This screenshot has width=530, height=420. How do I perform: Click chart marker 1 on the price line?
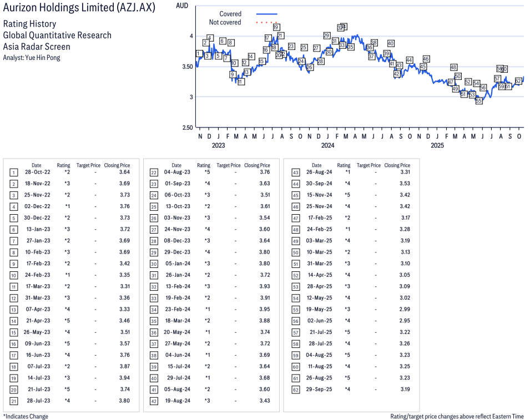coord(199,54)
